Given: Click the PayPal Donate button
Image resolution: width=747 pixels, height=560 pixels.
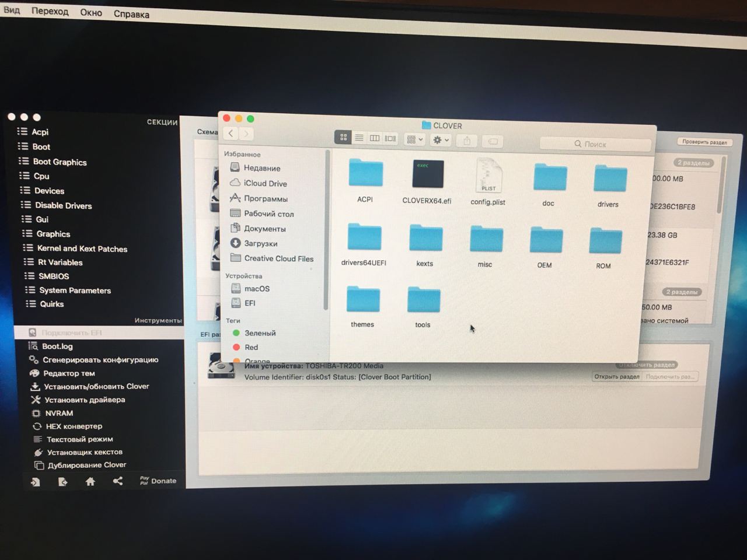Looking at the screenshot, I should [x=158, y=481].
